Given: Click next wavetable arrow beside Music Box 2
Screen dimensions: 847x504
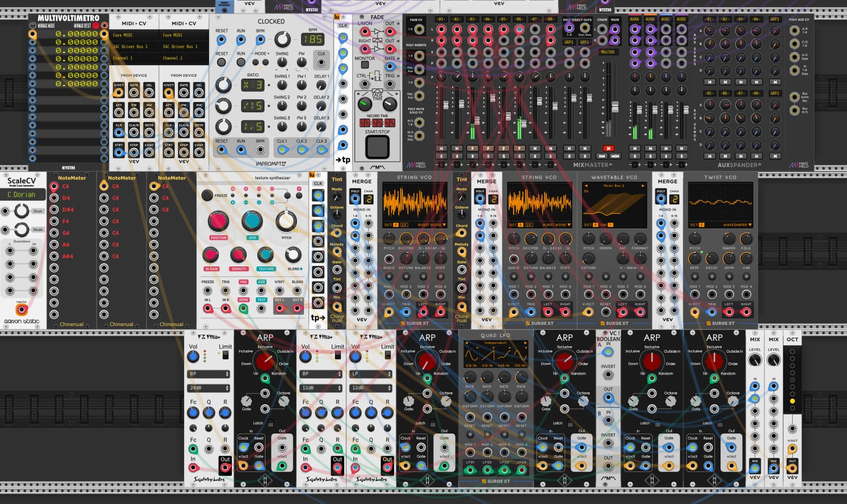Looking at the screenshot, I should pyautogui.click(x=643, y=186).
